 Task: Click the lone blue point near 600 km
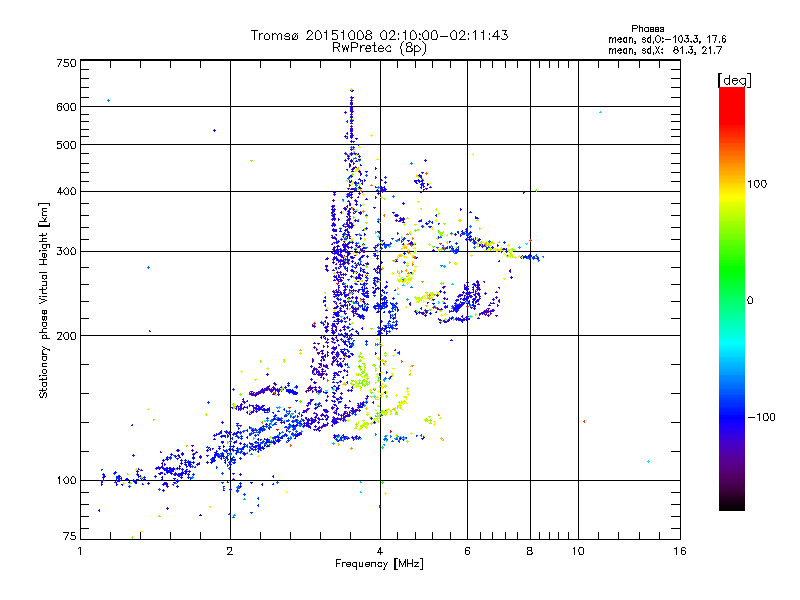(x=108, y=101)
